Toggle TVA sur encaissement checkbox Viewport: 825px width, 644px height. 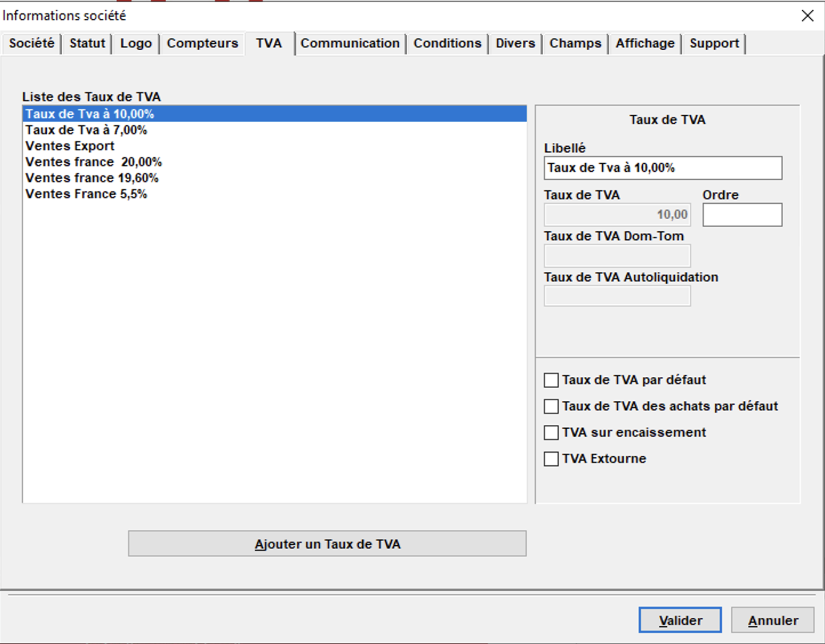551,433
